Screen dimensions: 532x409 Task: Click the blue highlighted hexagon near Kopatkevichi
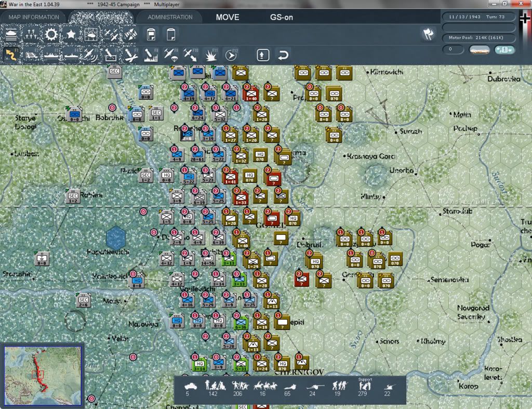click(x=116, y=238)
